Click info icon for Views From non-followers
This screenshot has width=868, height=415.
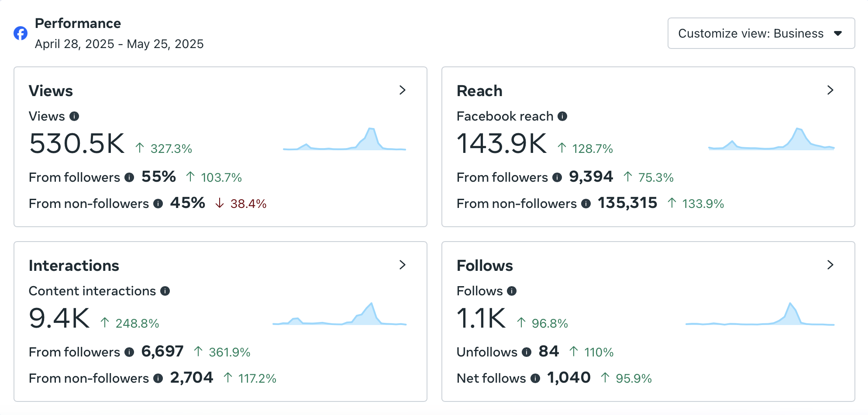[x=158, y=204]
